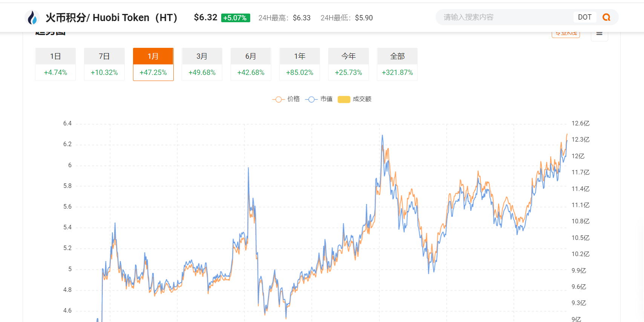Click the DOT search suggestion tag

585,17
